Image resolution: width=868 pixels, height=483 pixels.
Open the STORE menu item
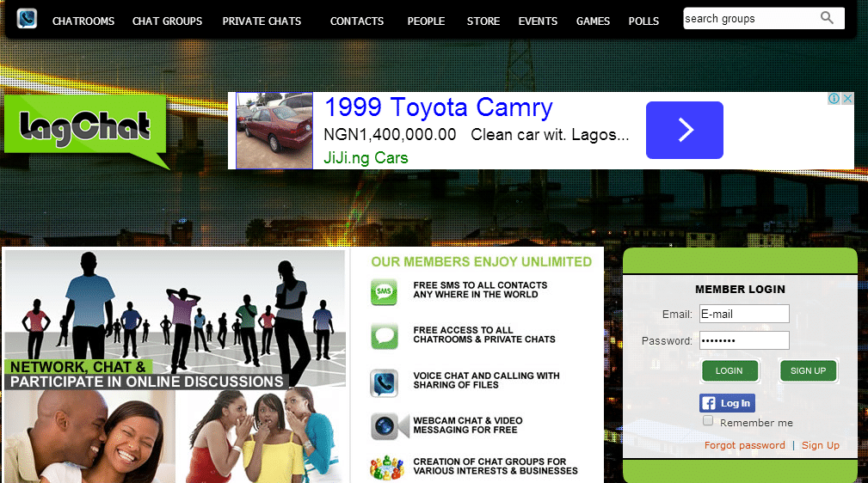[x=483, y=21]
